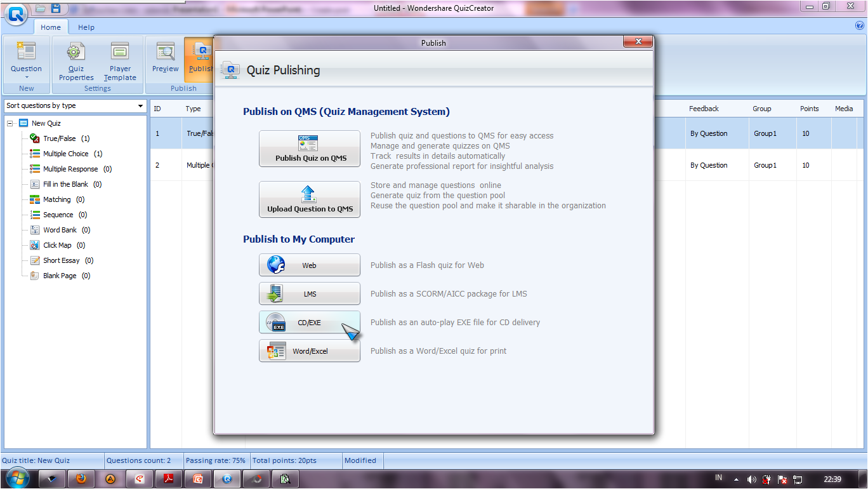This screenshot has height=489, width=868.
Task: Click the IN language indicator
Action: pyautogui.click(x=718, y=478)
